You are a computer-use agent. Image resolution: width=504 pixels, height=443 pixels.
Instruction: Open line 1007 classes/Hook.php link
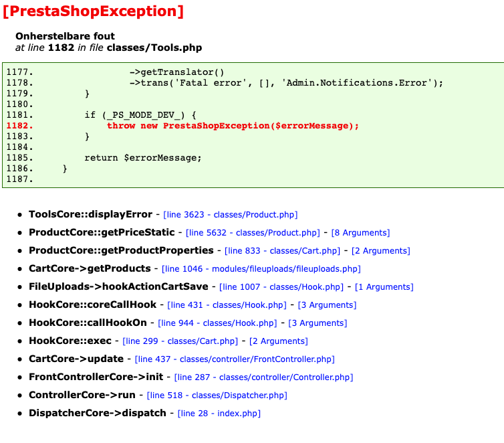pyautogui.click(x=281, y=286)
